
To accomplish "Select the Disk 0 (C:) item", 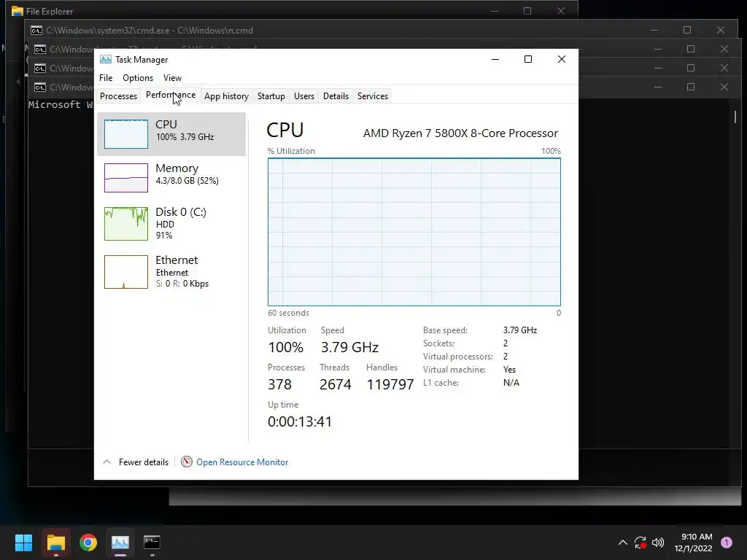I will 171,223.
